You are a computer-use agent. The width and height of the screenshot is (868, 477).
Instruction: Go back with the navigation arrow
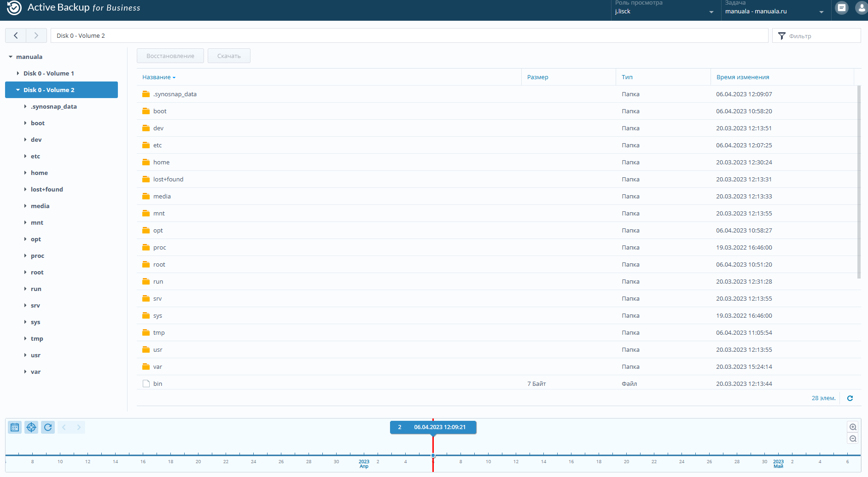16,35
